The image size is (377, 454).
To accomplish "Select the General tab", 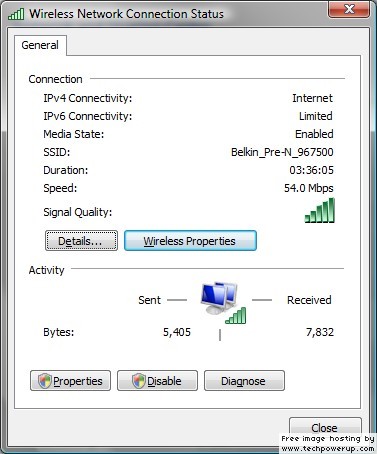I will coord(40,45).
